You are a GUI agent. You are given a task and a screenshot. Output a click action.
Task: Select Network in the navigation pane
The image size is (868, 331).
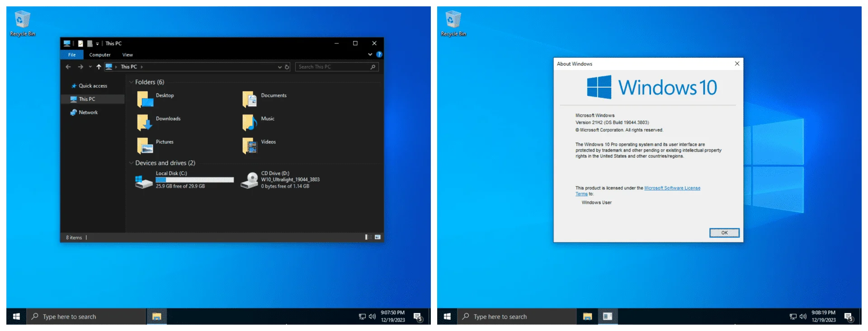pyautogui.click(x=93, y=113)
